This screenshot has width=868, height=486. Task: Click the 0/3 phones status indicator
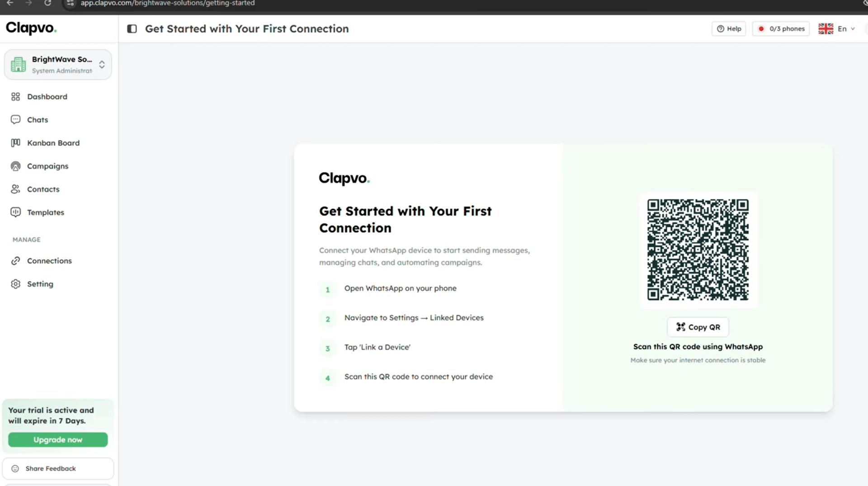pyautogui.click(x=781, y=28)
